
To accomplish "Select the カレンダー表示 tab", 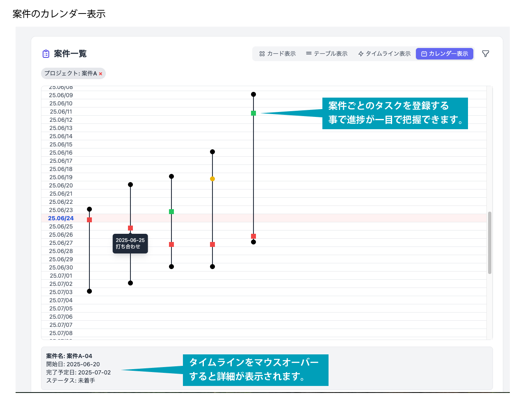I will coord(445,54).
